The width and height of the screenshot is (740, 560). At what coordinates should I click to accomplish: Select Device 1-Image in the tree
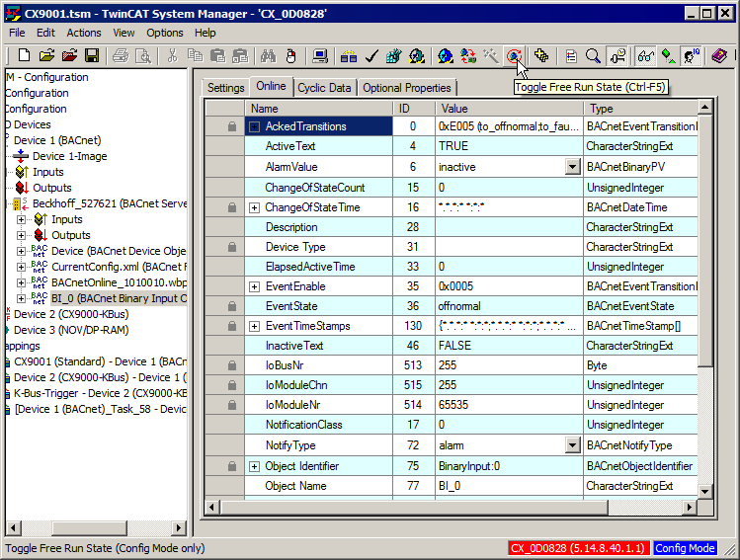click(x=70, y=156)
